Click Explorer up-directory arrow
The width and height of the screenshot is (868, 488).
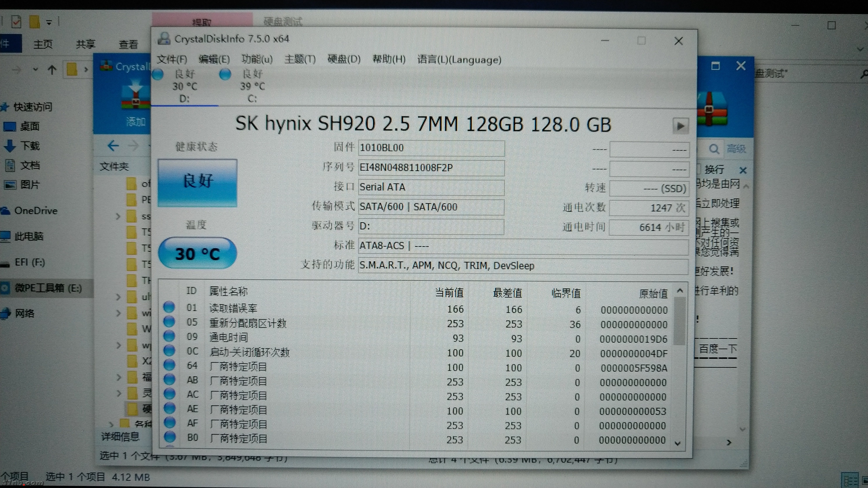52,70
